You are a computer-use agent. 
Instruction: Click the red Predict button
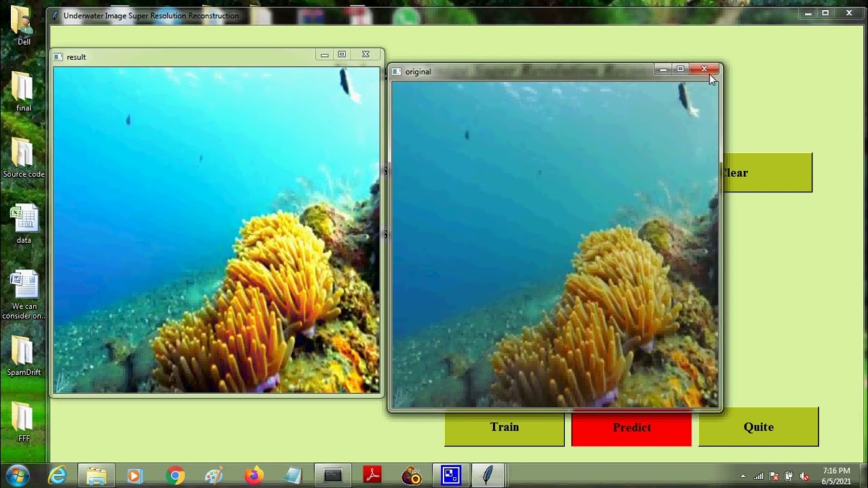point(631,428)
